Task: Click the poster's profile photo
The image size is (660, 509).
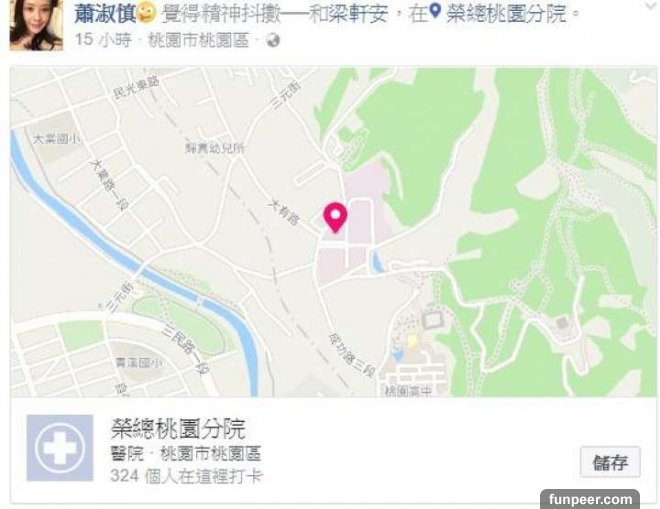Action: pyautogui.click(x=36, y=25)
